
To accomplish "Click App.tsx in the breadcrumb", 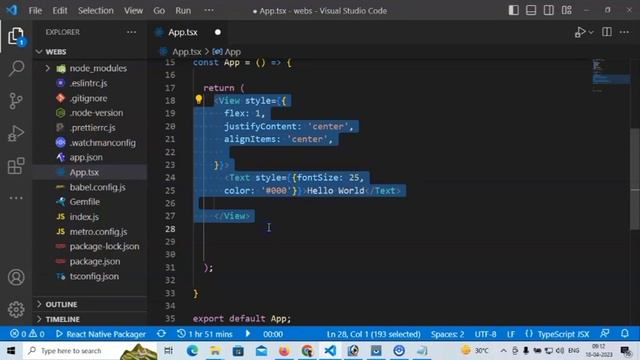I will tap(187, 52).
